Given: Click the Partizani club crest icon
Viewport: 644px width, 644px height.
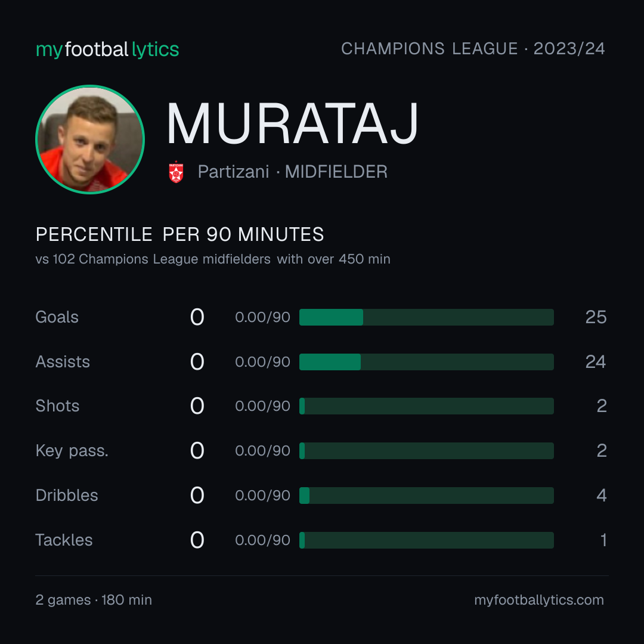Looking at the screenshot, I should (x=176, y=172).
